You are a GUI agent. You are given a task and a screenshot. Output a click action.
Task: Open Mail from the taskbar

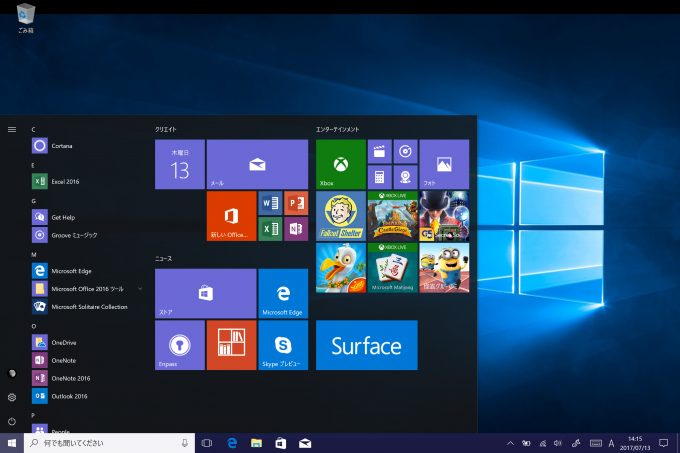[x=305, y=443]
